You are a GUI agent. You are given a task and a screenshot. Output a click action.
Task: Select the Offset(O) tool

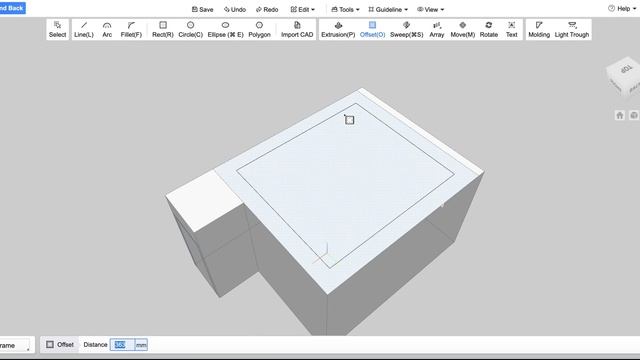372,29
